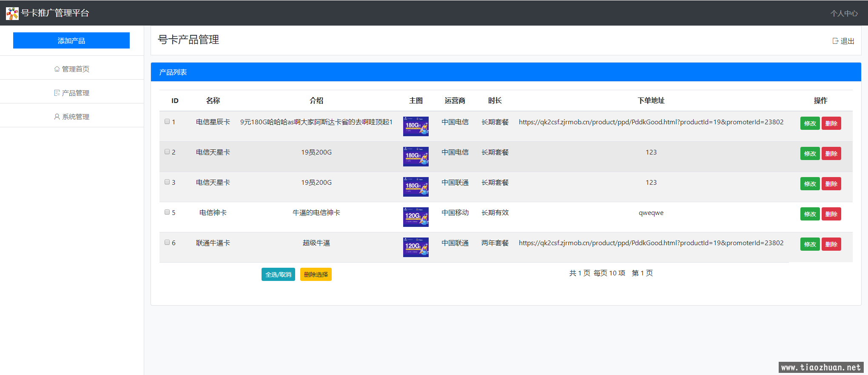
Task: Check the box for product ID 6
Action: (x=167, y=243)
